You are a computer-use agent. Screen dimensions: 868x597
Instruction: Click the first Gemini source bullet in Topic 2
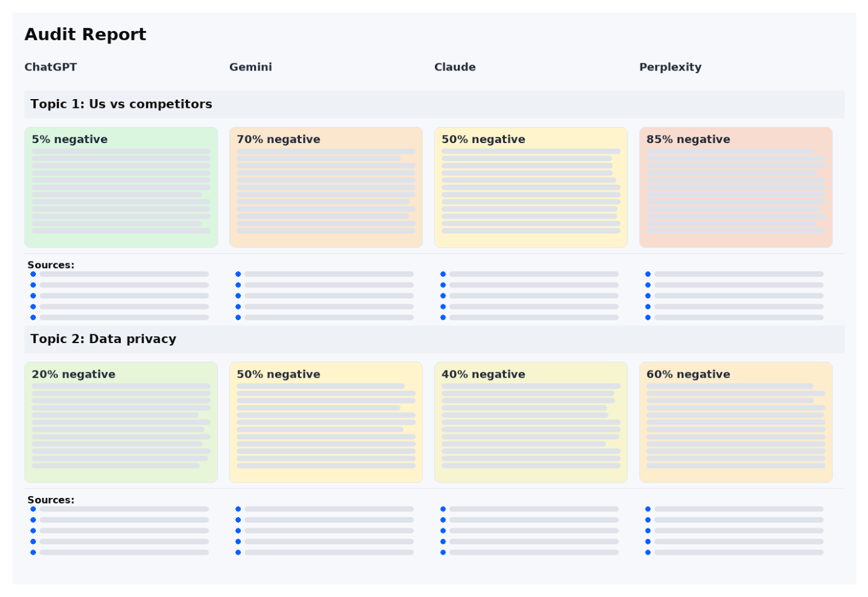[x=238, y=509]
